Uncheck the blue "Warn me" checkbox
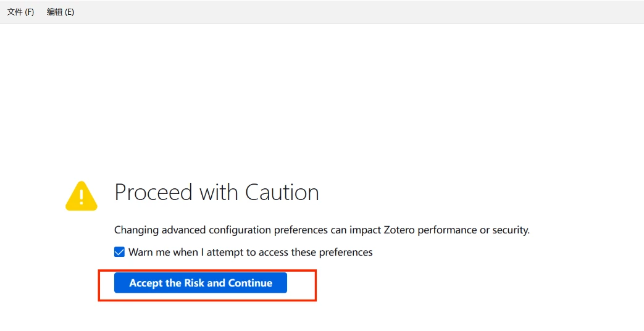This screenshot has height=331, width=644. pos(119,252)
